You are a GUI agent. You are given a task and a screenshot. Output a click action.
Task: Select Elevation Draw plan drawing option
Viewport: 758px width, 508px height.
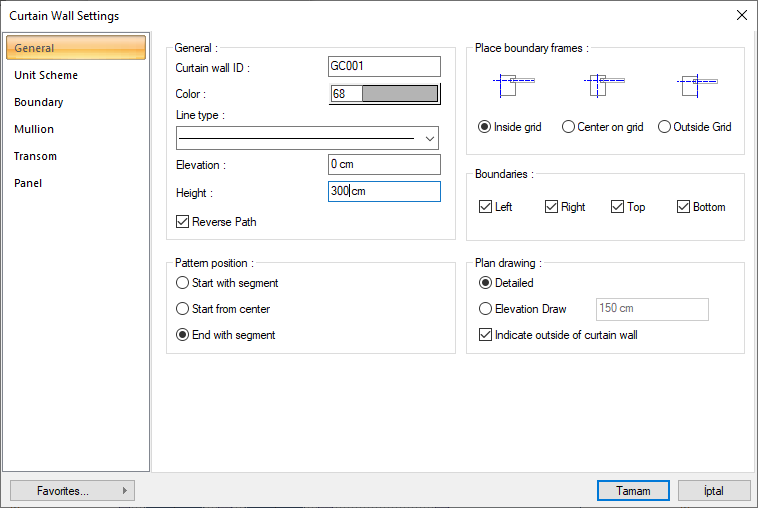[x=486, y=309]
